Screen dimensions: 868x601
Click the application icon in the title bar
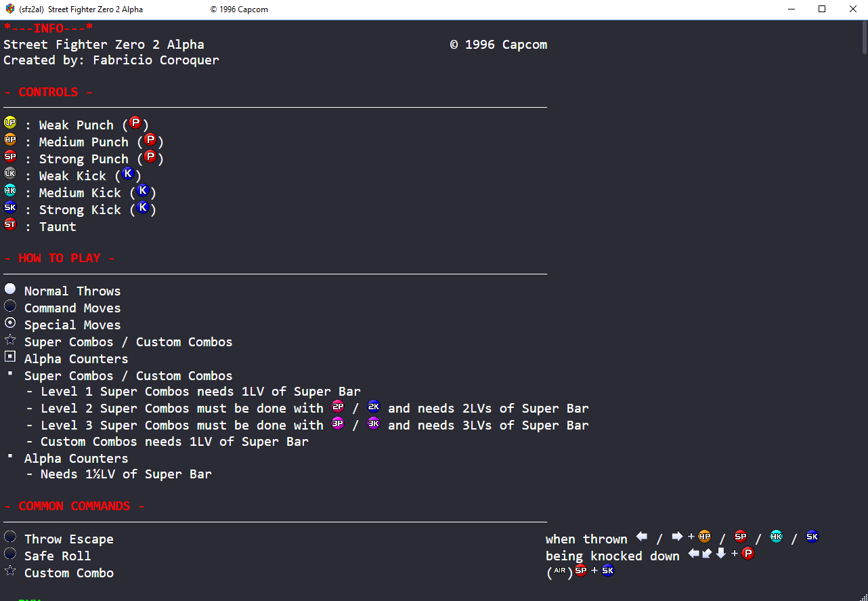click(x=10, y=9)
